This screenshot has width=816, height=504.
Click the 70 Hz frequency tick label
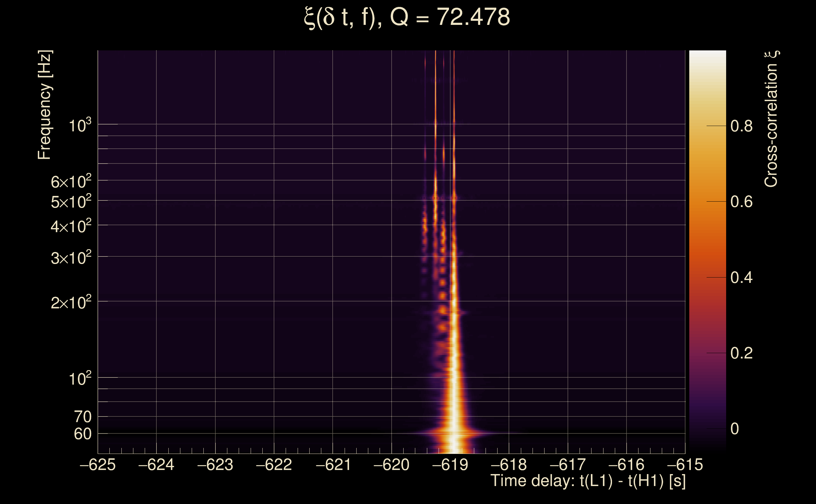(82, 417)
